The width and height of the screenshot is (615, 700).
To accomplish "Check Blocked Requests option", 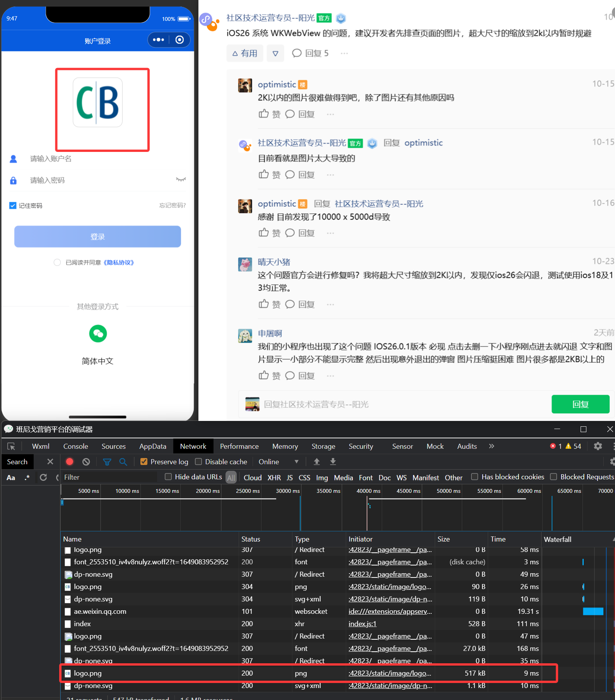I will [553, 477].
